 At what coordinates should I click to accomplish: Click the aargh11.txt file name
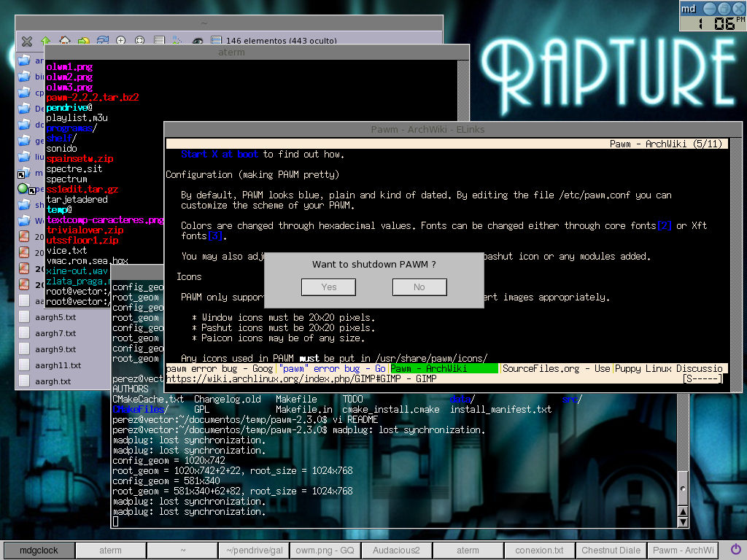[x=58, y=365]
